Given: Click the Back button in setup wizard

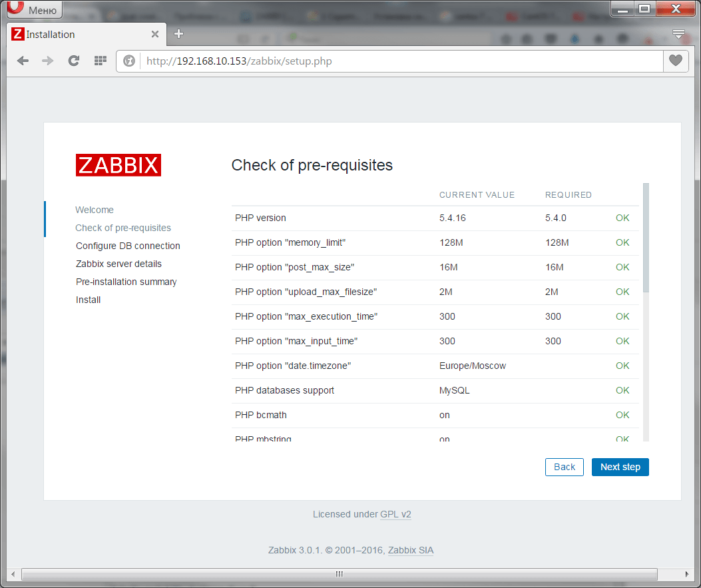Looking at the screenshot, I should [x=564, y=467].
